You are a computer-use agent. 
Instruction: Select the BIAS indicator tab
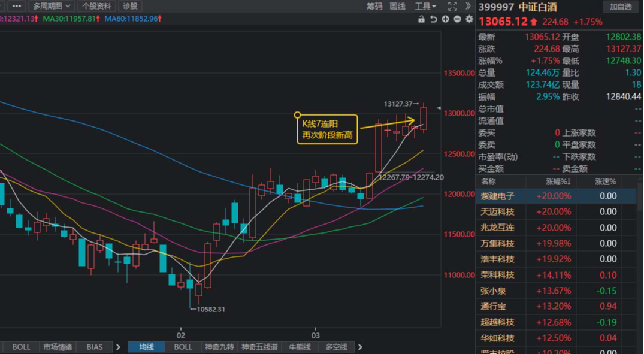coord(95,347)
